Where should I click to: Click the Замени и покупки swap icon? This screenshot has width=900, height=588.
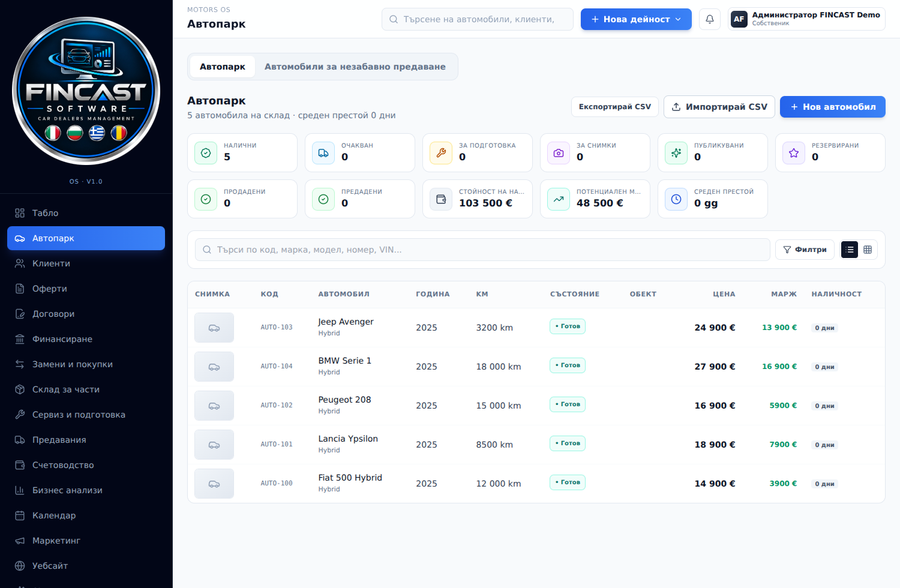coord(20,364)
